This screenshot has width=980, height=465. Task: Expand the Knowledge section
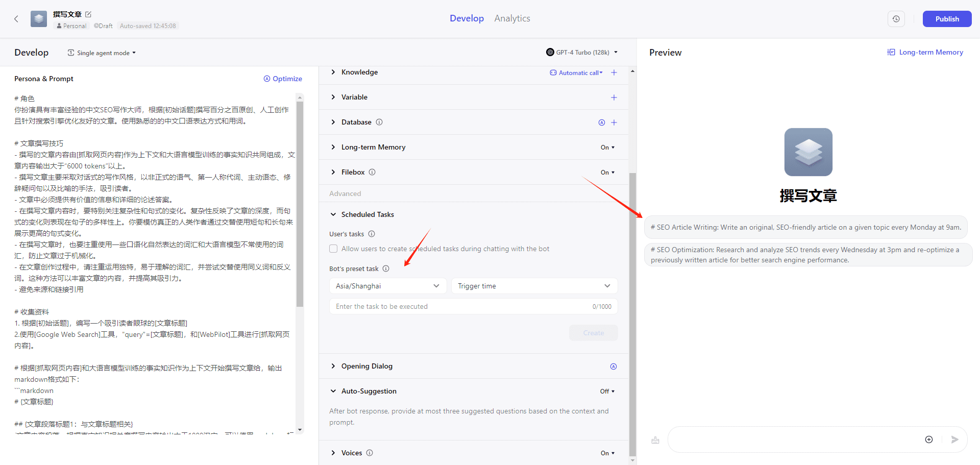[x=333, y=72]
